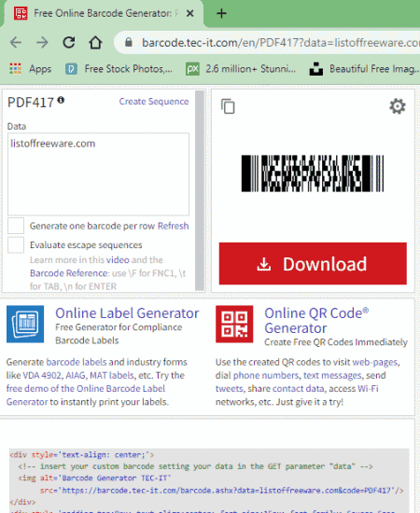Go forward to the next page
This screenshot has width=420, height=513.
coord(42,43)
